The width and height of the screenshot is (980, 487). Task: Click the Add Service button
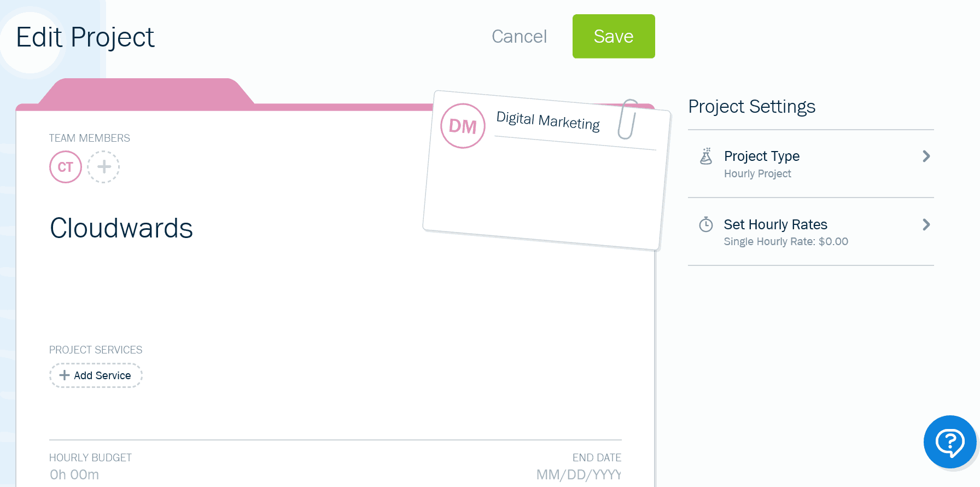click(96, 375)
